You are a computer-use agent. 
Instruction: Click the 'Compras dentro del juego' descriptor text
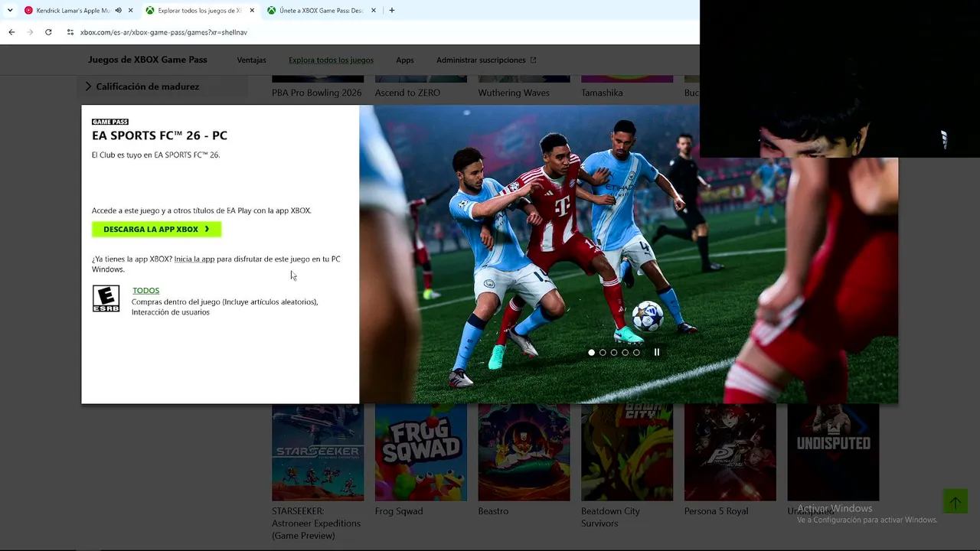tap(224, 307)
